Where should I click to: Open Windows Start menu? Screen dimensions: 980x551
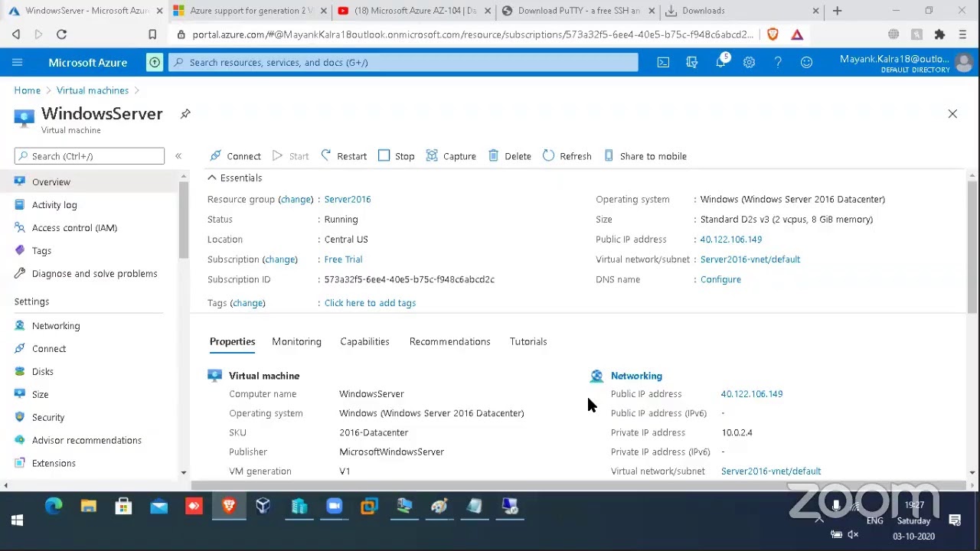17,520
